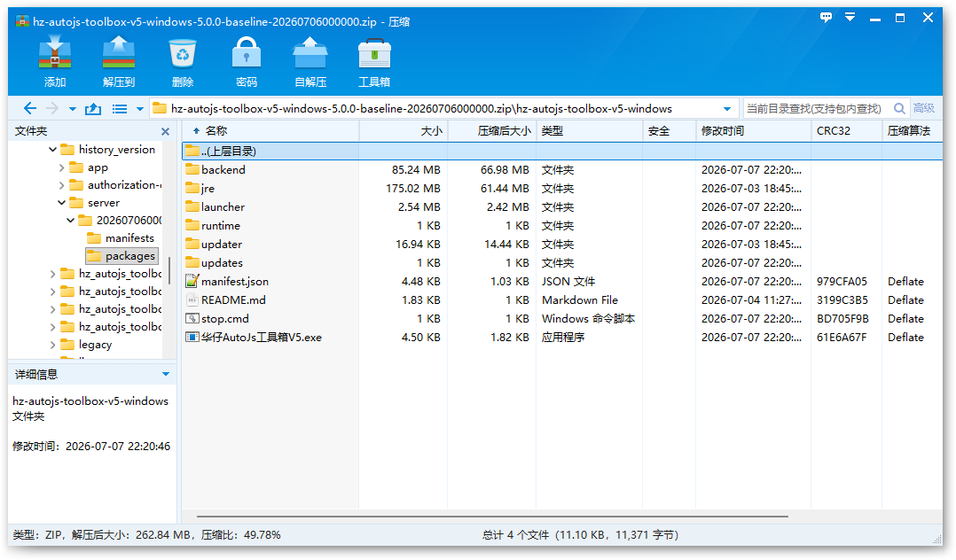The height and width of the screenshot is (560, 956).
Task: Click the 压缩比: 49.78% status text
Action: click(241, 535)
